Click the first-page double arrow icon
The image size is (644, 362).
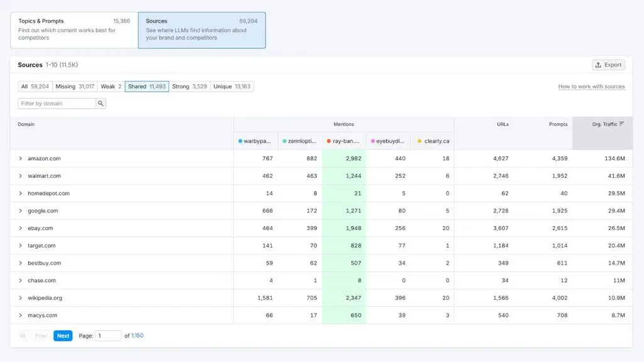23,336
